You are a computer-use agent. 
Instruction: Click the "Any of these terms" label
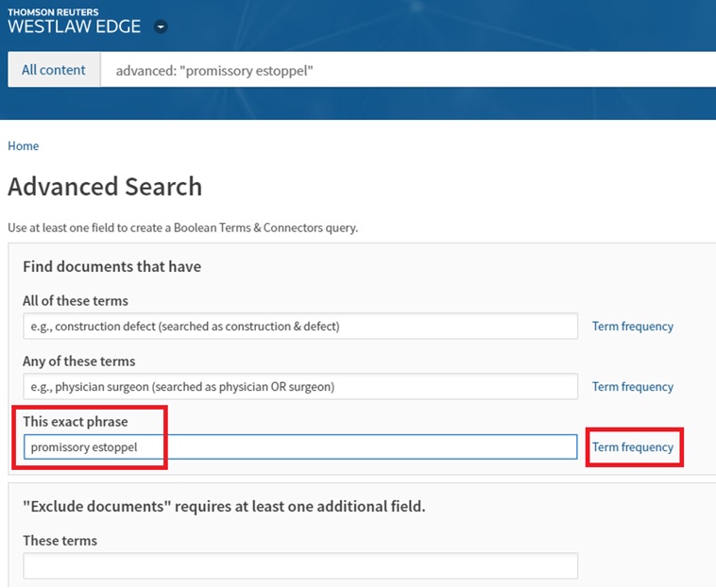coord(79,361)
